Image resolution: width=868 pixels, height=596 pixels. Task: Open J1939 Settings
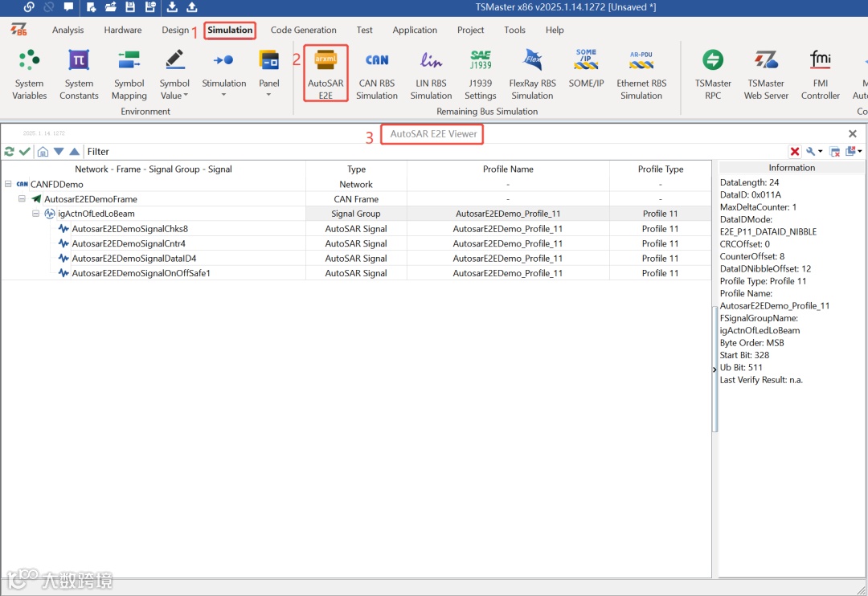480,74
